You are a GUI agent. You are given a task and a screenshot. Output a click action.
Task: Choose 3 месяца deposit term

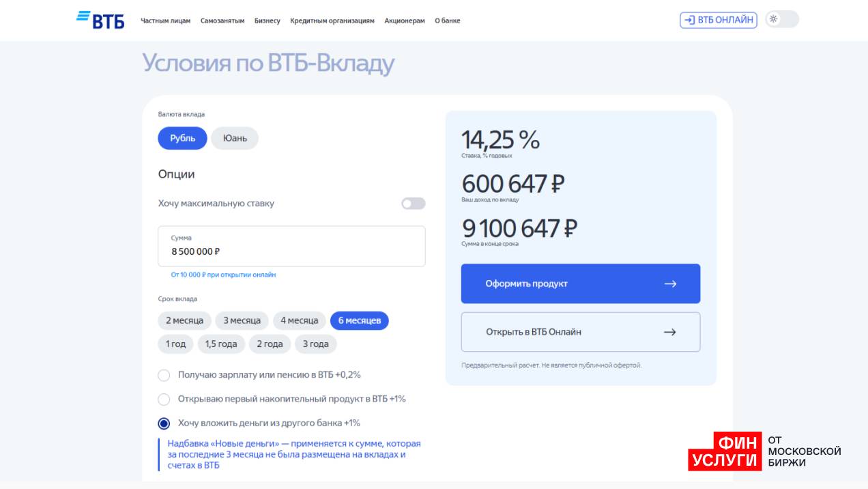[242, 320]
